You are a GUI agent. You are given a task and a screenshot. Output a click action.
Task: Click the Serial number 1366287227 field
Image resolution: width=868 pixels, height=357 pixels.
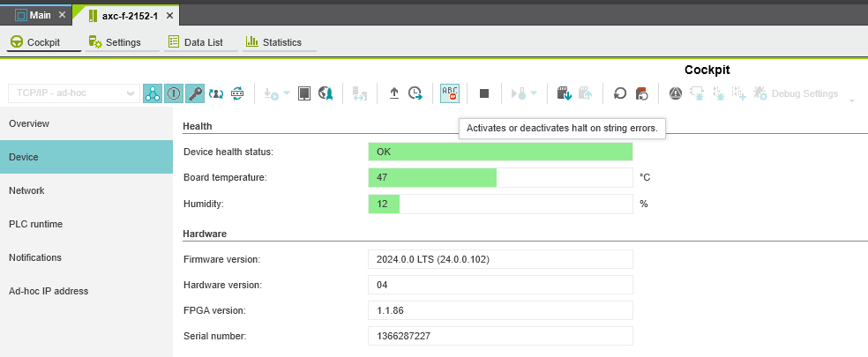tap(500, 336)
